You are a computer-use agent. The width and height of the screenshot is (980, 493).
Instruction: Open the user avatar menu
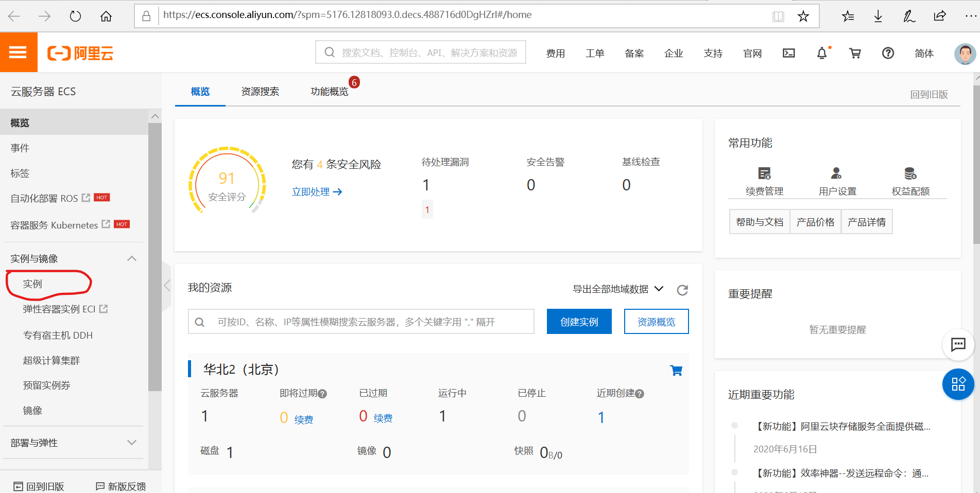click(965, 53)
